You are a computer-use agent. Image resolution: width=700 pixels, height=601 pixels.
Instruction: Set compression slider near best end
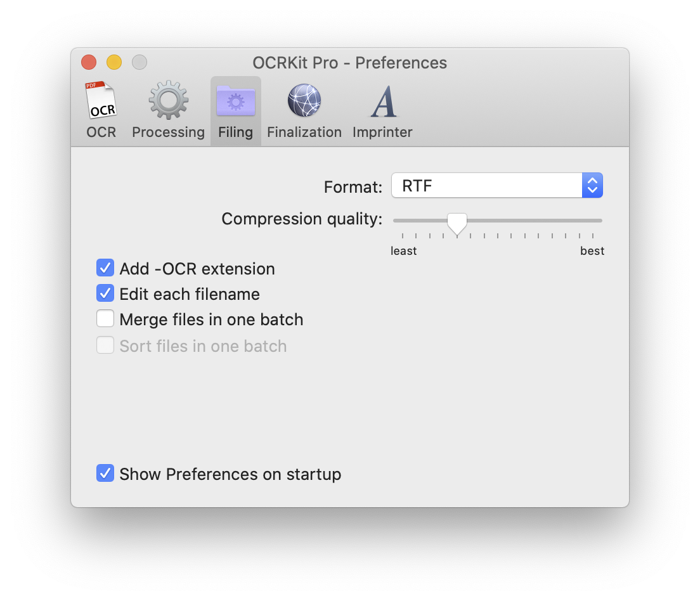coord(592,221)
